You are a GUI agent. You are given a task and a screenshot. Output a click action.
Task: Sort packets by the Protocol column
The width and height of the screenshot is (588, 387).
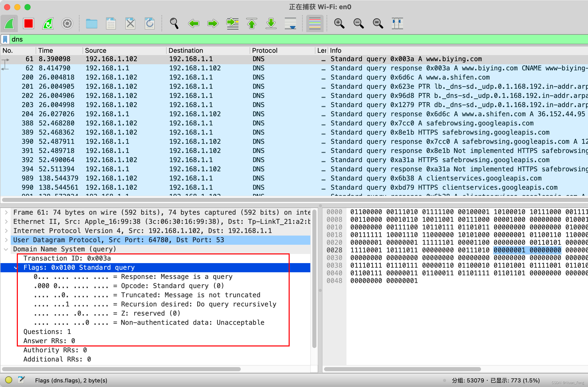[x=282, y=50]
